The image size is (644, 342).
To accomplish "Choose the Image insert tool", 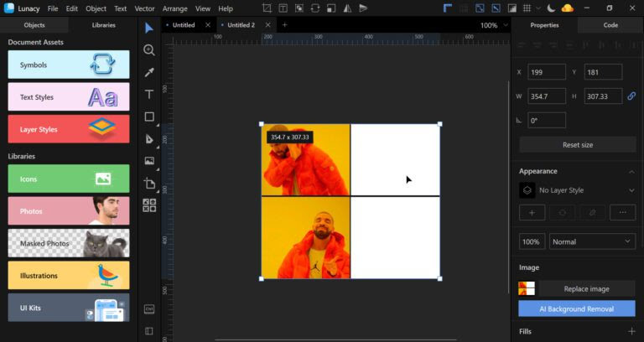I will [x=149, y=161].
